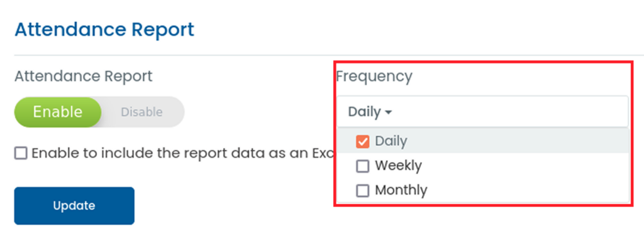Click blank space right of Weekly option

526,166
